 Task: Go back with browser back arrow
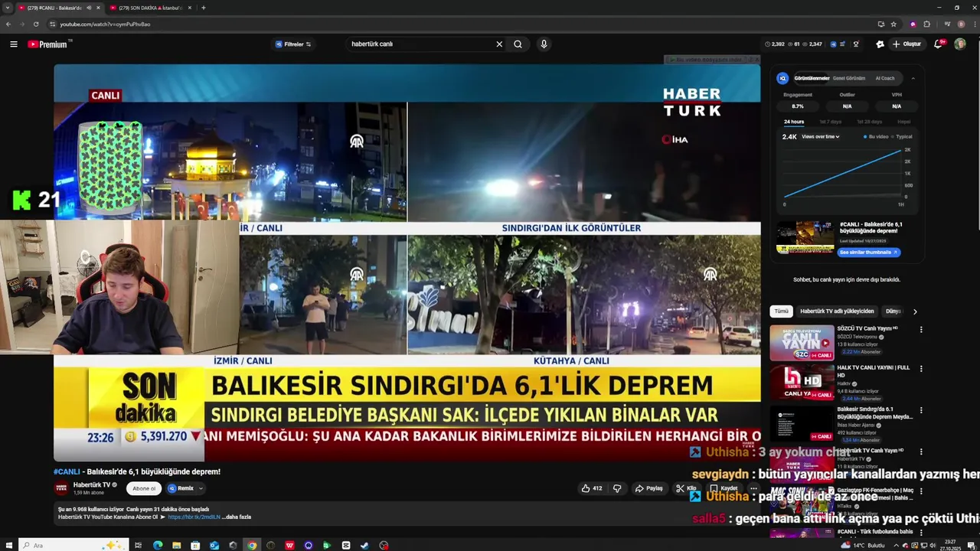click(x=8, y=24)
